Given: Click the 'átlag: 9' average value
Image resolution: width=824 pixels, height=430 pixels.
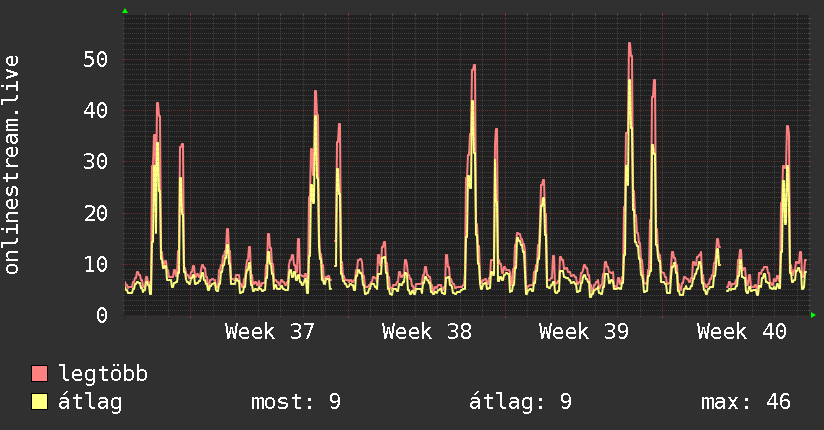Looking at the screenshot, I should click(520, 402).
